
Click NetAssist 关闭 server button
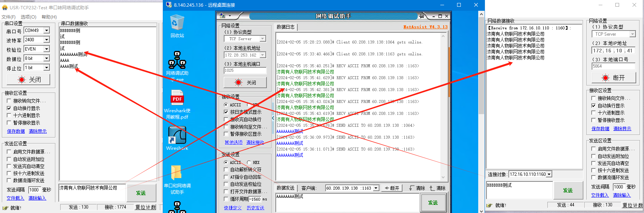pos(245,83)
